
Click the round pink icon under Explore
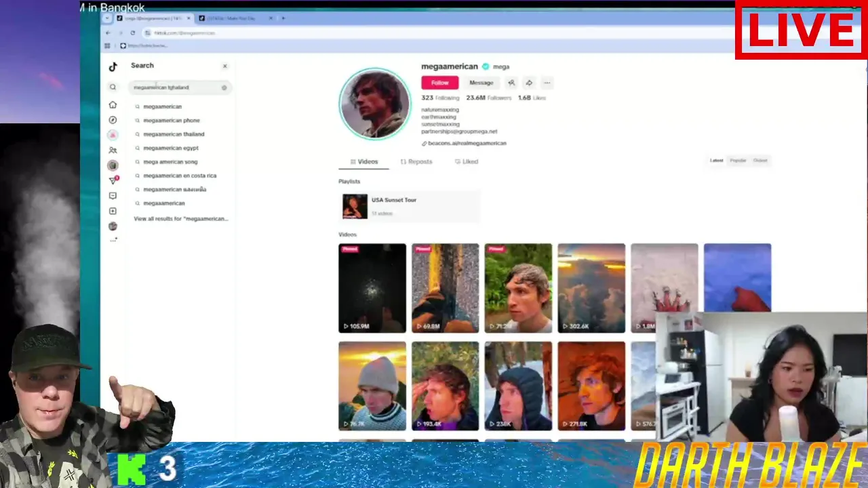113,135
